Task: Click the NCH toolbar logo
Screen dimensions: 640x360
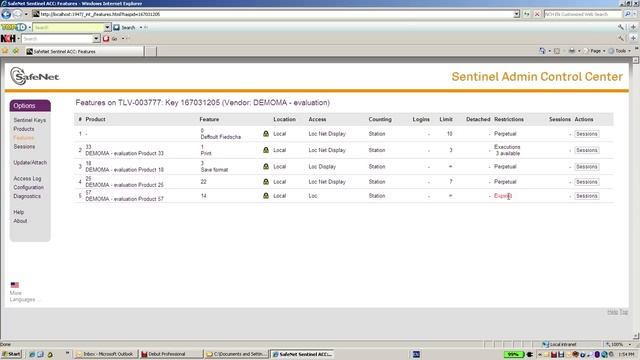Action: pos(8,39)
